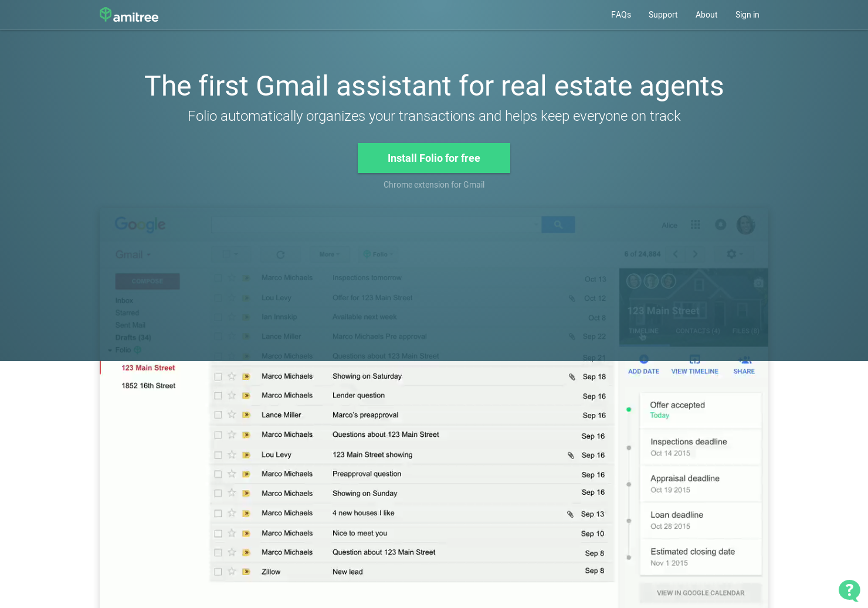Image resolution: width=868 pixels, height=608 pixels.
Task: Select the 123 Main Street folder
Action: 148,368
